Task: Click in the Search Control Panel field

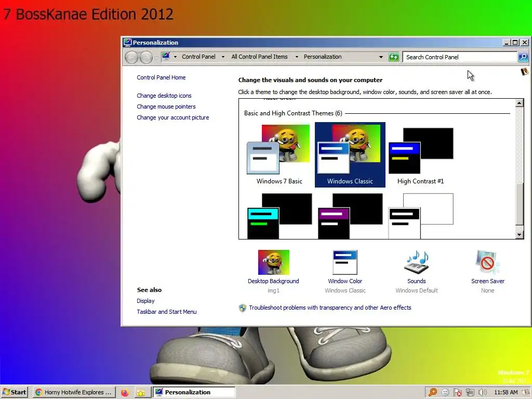Action: pos(460,57)
